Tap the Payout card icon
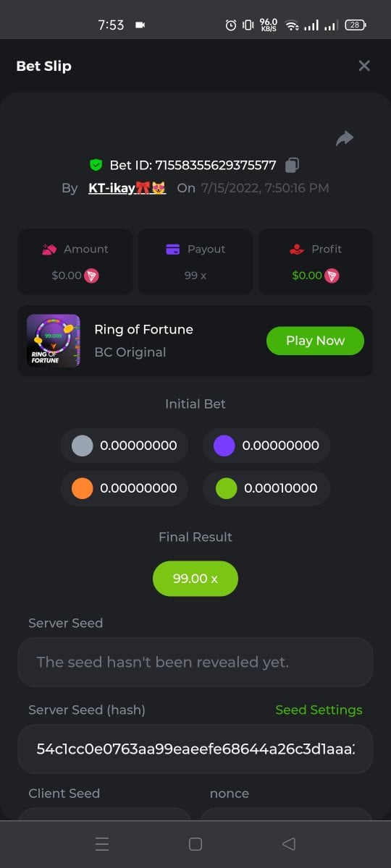Viewport: 391px width, 868px height. click(x=173, y=249)
